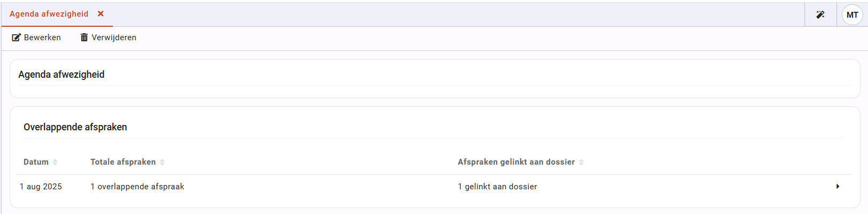Screen dimensions: 868x214
Task: Sort by Afspraken gelinkt aan dossier arrows
Action: [x=581, y=162]
